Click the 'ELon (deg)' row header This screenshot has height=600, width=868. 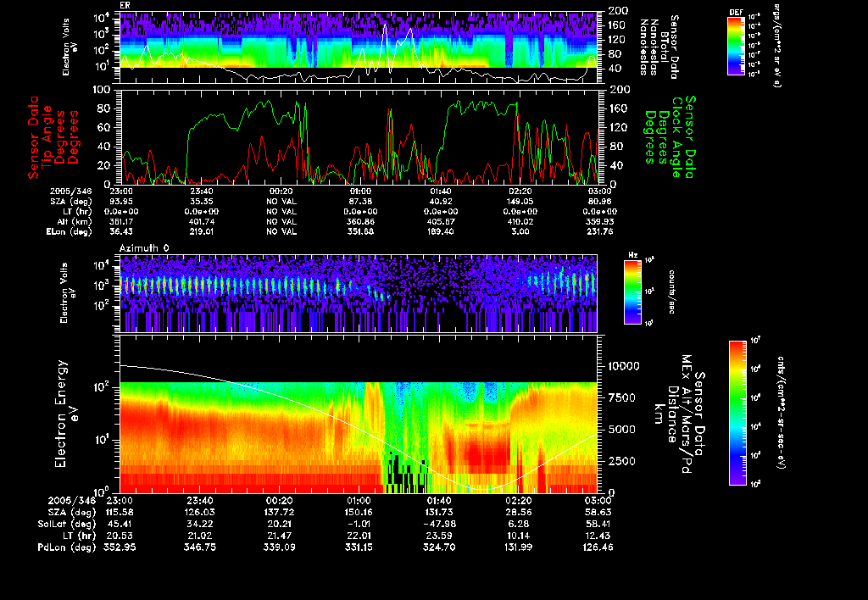click(69, 232)
